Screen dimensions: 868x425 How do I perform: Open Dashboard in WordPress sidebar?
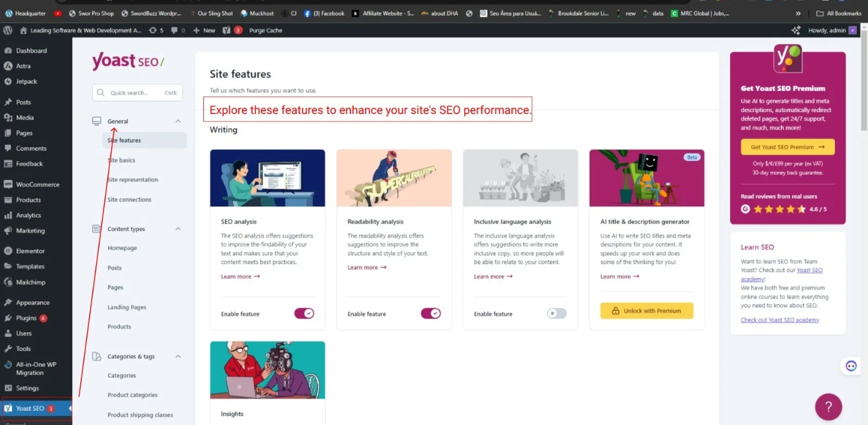click(x=31, y=50)
